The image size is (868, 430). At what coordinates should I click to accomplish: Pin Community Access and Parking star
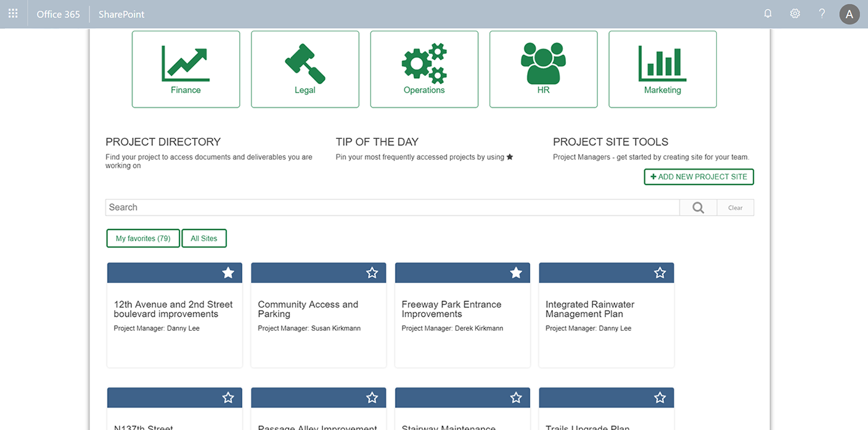372,273
